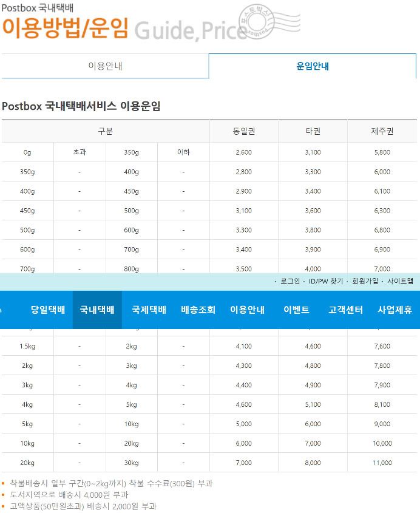
Task: Click the 제주권 column header
Action: tap(382, 131)
